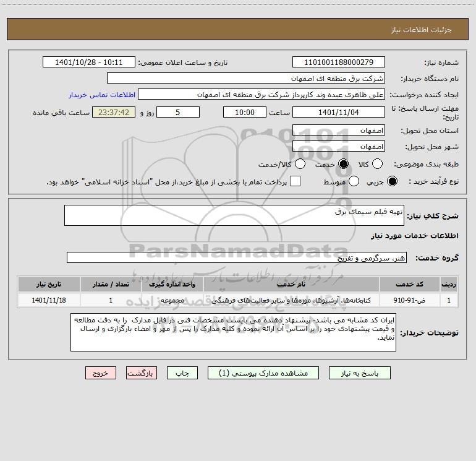Select the جزیی purchase type radio
This screenshot has height=461, width=476.
click(392, 181)
